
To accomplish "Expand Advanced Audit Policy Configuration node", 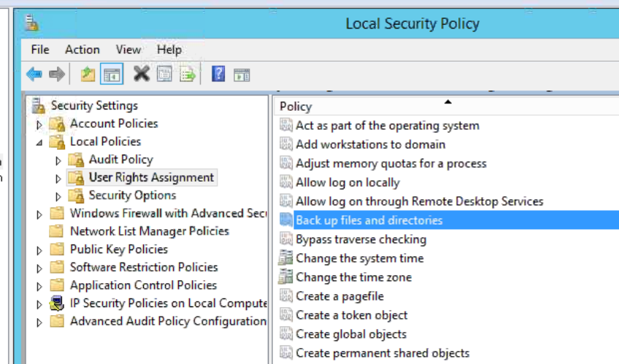I will [x=39, y=322].
